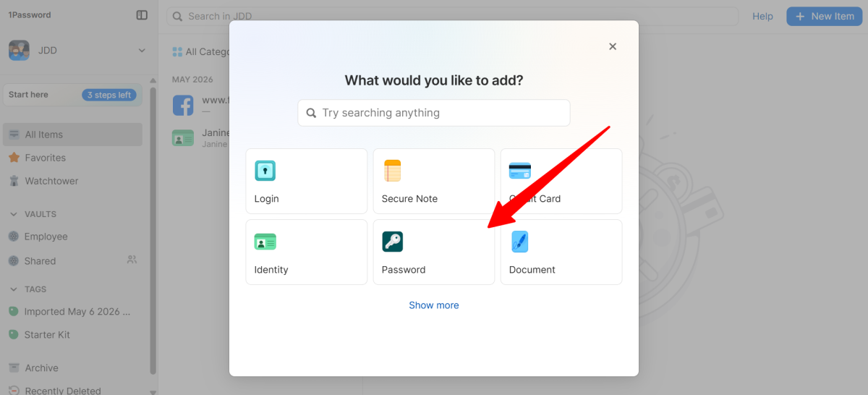868x395 pixels.
Task: Click the green Identity card icon
Action: tap(265, 242)
